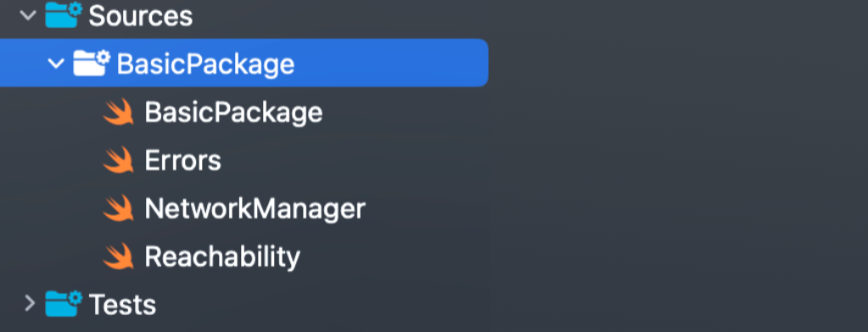Click the Tests folder icon
The height and width of the screenshot is (332, 868).
(64, 303)
